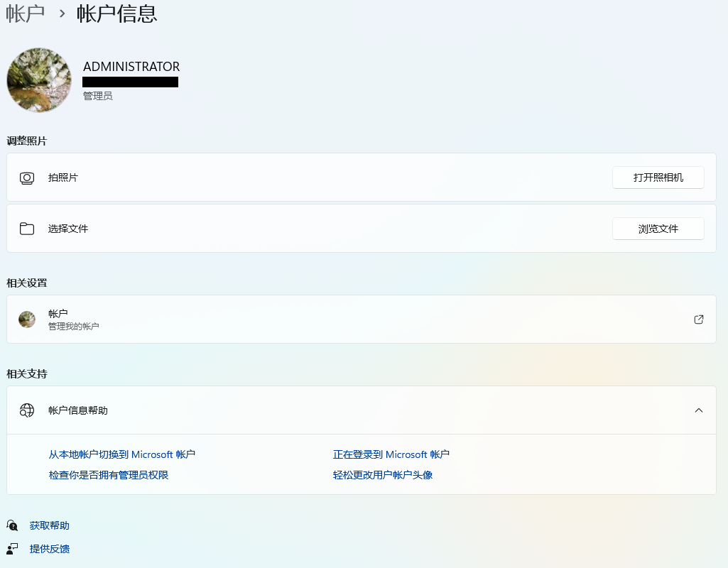The height and width of the screenshot is (568, 728).
Task: Click the 选择文件 label
Action: click(67, 229)
